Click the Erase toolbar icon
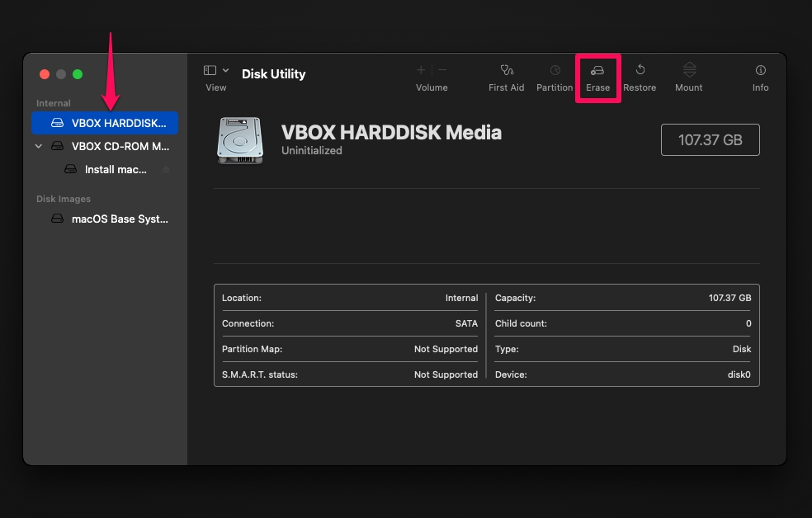812x518 pixels. tap(597, 70)
